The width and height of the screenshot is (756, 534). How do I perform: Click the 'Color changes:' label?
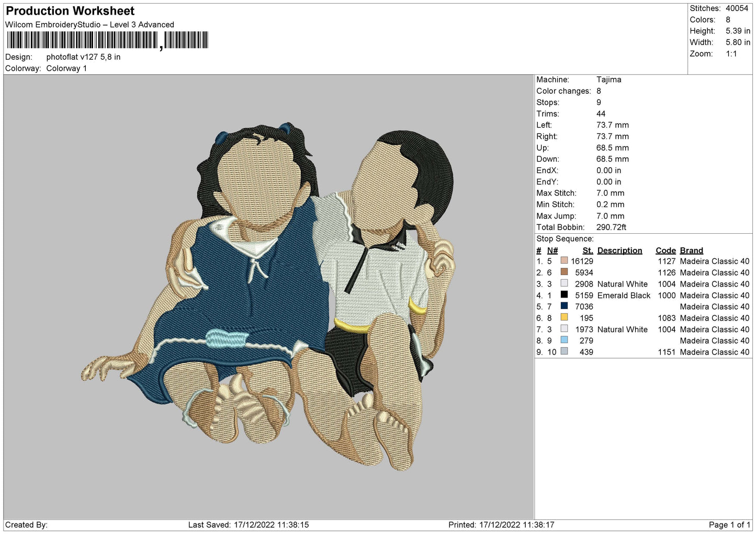(x=563, y=91)
